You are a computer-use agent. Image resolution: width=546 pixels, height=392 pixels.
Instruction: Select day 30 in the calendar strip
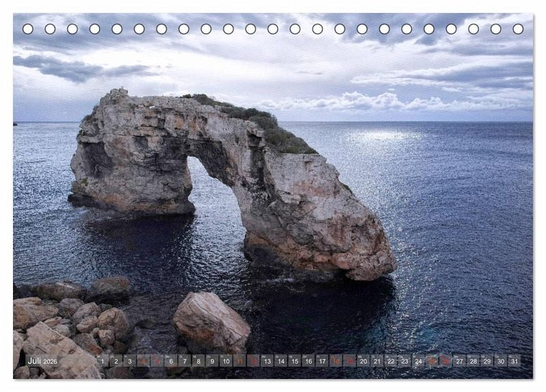[501, 361]
